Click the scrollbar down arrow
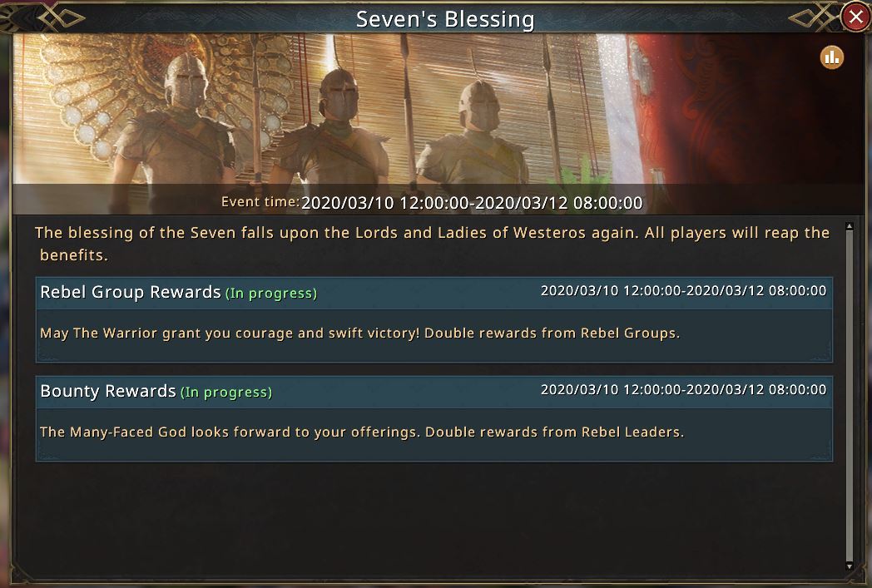The height and width of the screenshot is (588, 872). tap(849, 566)
